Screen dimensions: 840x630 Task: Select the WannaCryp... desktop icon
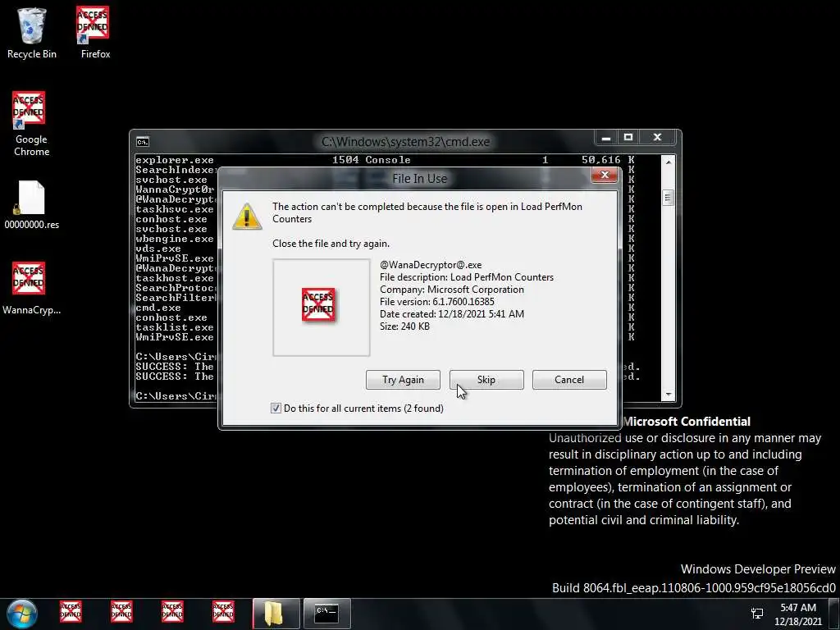[31, 288]
